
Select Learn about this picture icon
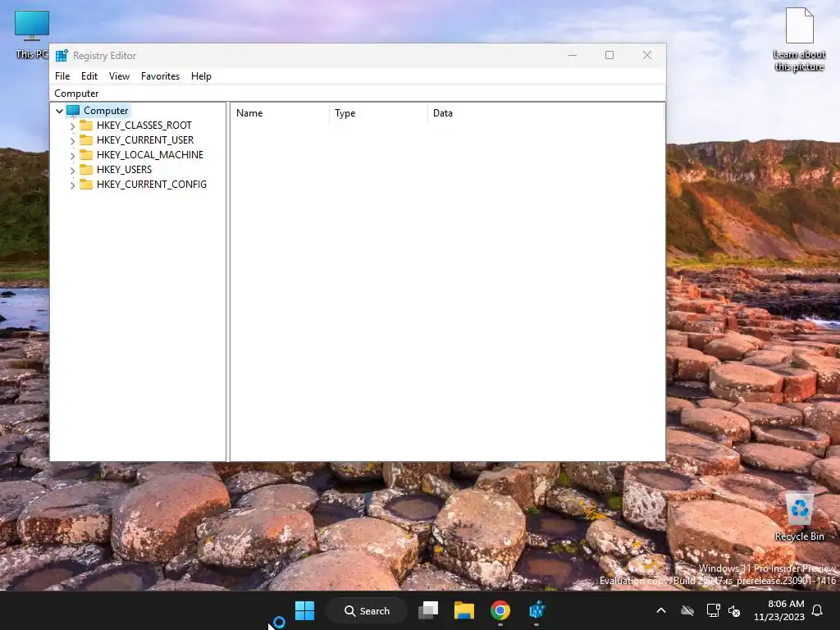tap(799, 40)
